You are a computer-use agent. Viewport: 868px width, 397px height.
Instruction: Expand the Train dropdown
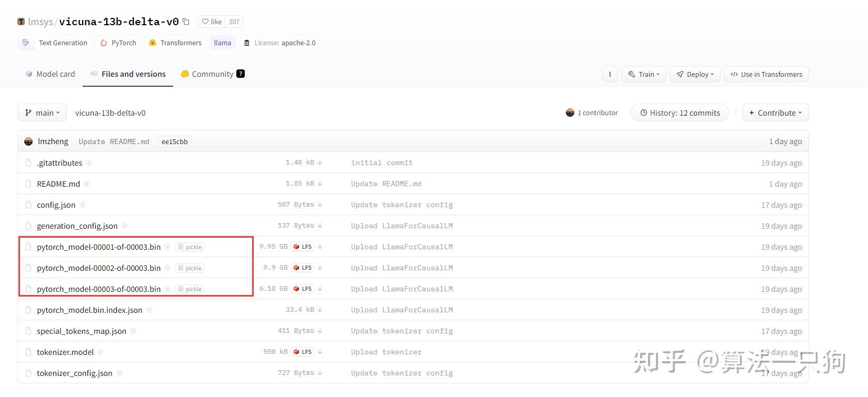[x=644, y=74]
